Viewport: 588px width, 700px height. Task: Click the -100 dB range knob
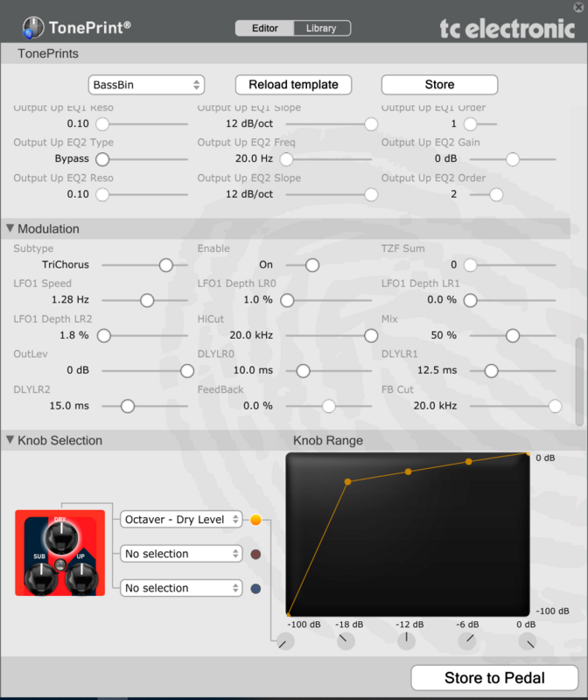point(285,641)
